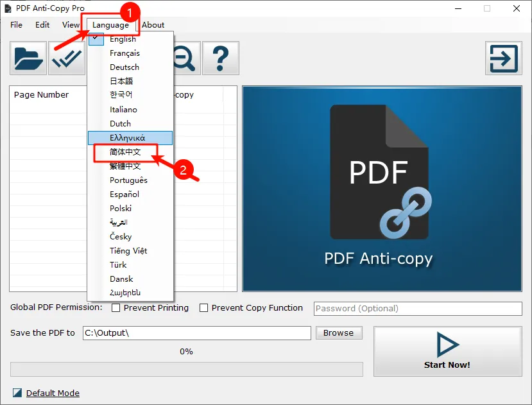
Task: Select Arabic العربية language option
Action: pyautogui.click(x=130, y=222)
